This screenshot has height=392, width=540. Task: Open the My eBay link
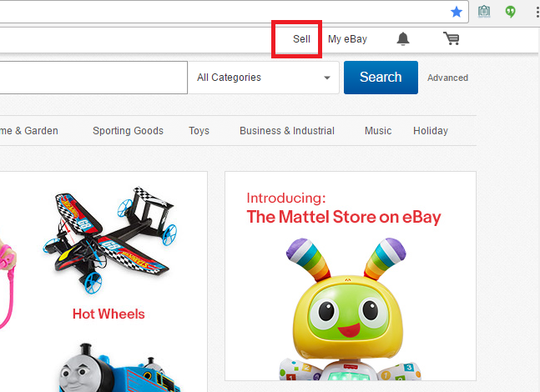347,39
